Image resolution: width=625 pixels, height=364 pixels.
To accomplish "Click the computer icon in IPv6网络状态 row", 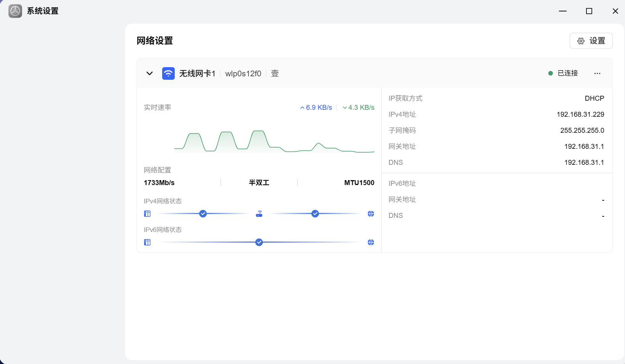I will point(147,242).
